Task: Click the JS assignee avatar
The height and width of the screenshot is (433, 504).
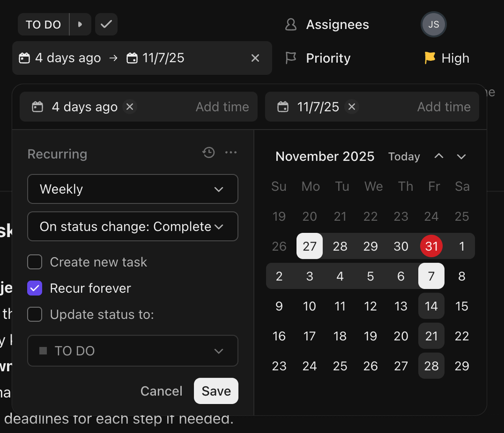Action: [x=433, y=24]
